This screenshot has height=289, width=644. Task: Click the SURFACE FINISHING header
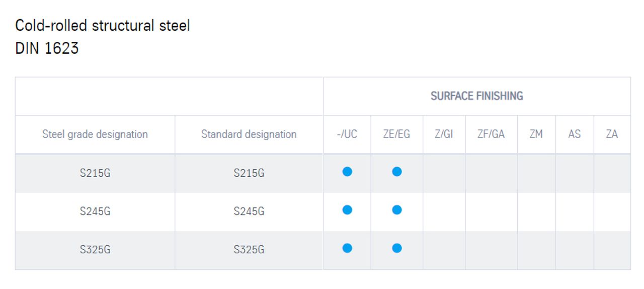point(477,96)
